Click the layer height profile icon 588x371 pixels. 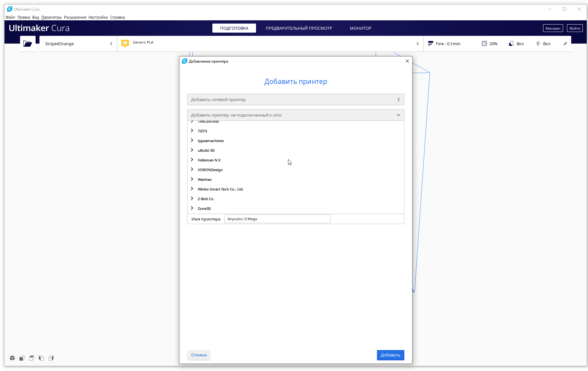click(431, 44)
